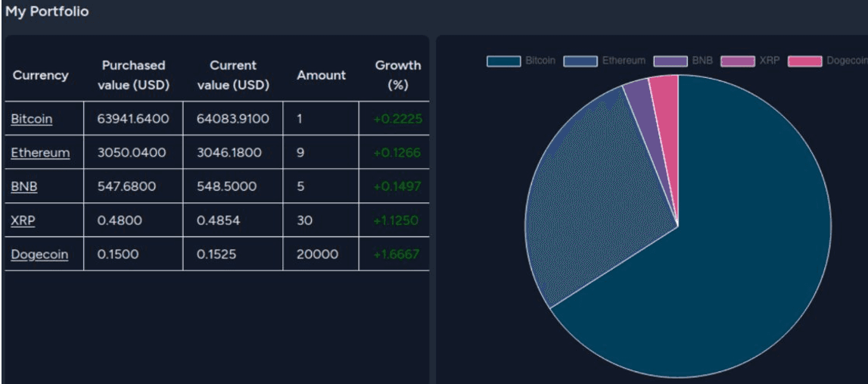This screenshot has height=384, width=868.
Task: Select the Current value (USD) header
Action: point(233,75)
